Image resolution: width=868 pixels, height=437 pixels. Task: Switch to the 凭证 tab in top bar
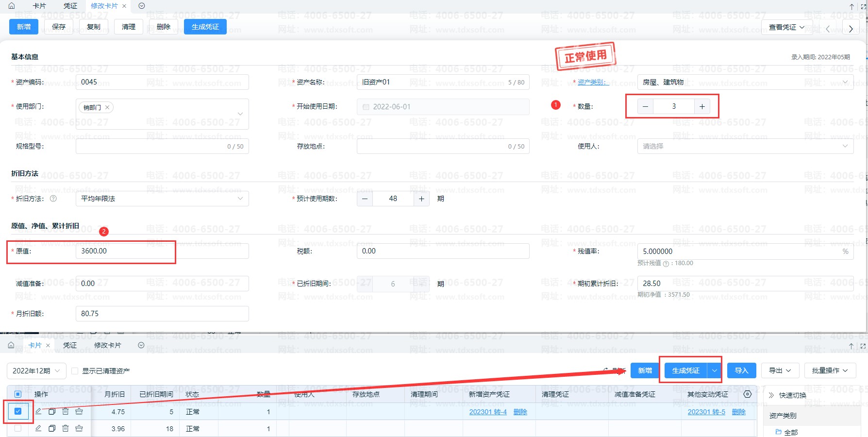(x=70, y=6)
